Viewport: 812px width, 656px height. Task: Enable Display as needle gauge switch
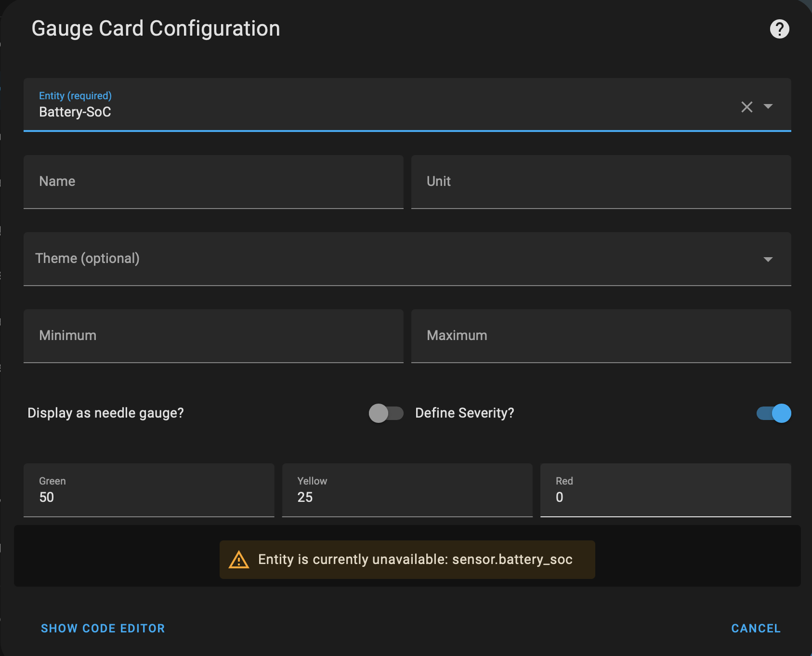click(x=386, y=413)
